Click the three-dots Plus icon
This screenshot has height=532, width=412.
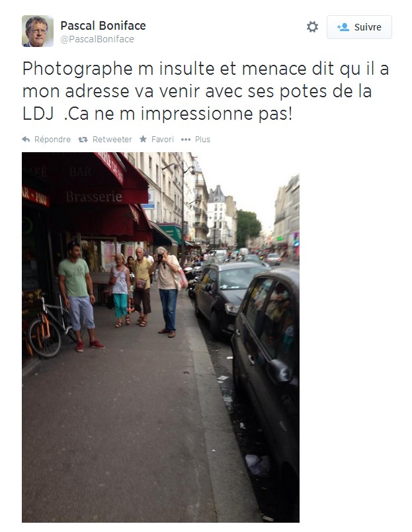click(185, 140)
